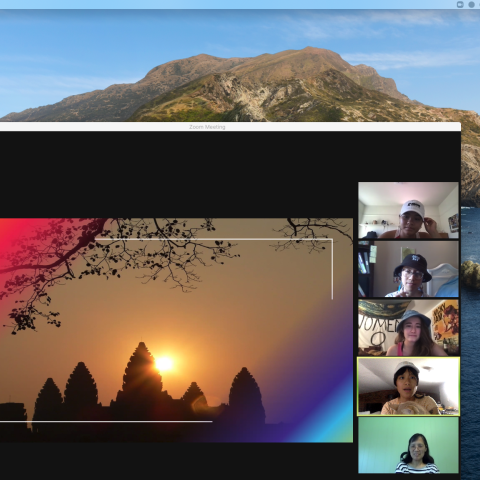Select the highlighted active speaker video tile

click(408, 386)
